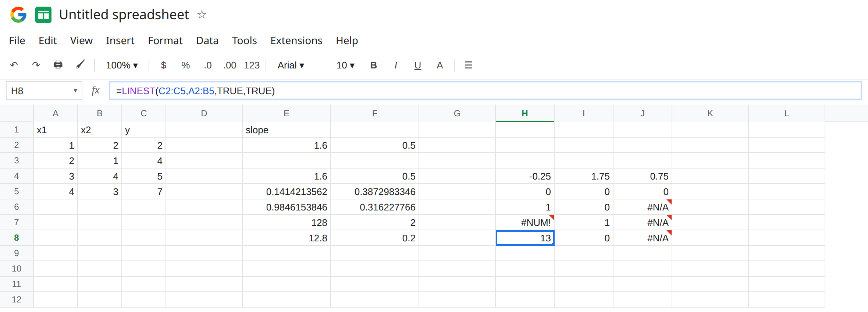Toggle Italic formatting
This screenshot has height=312, width=868.
(396, 65)
